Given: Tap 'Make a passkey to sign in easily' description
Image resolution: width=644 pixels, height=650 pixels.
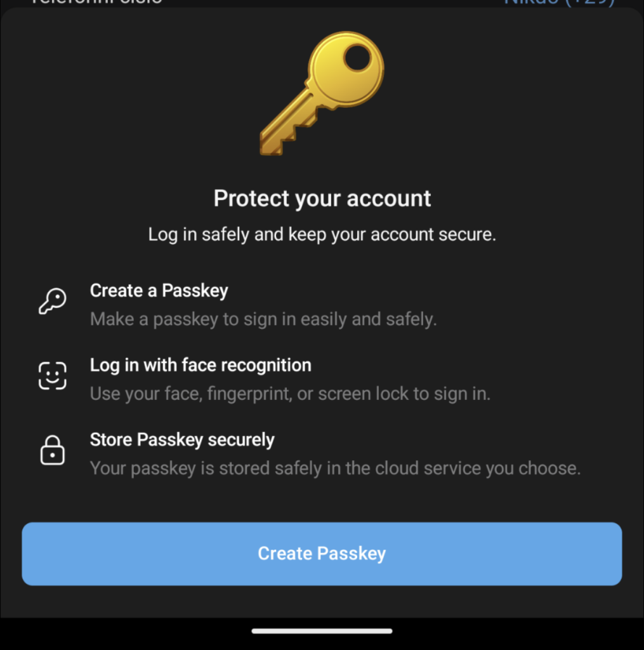Looking at the screenshot, I should (x=263, y=320).
